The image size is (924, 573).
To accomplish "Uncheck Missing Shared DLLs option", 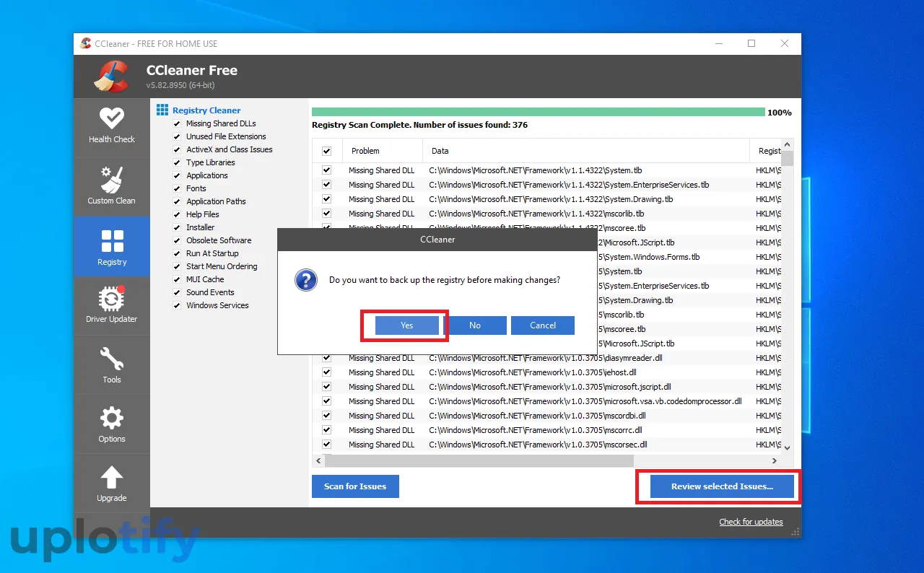I will tap(177, 123).
